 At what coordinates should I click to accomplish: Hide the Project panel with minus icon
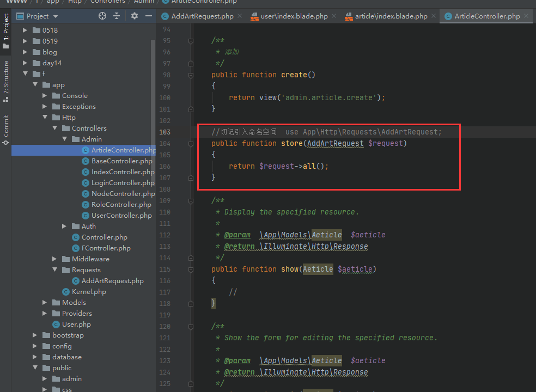(149, 16)
